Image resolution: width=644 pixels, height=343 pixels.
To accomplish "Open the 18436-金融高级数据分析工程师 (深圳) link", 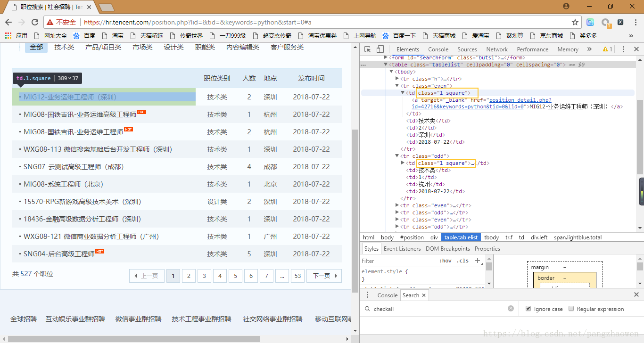I will [82, 219].
